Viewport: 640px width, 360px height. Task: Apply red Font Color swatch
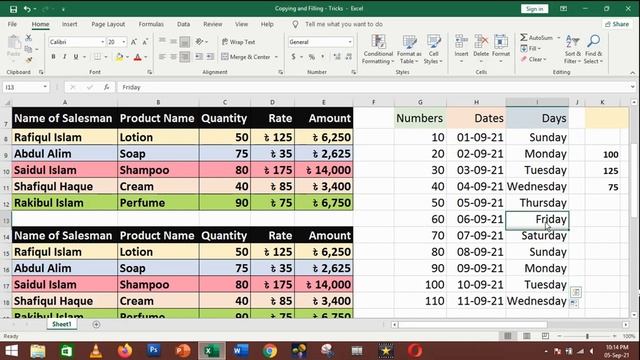[x=138, y=57]
